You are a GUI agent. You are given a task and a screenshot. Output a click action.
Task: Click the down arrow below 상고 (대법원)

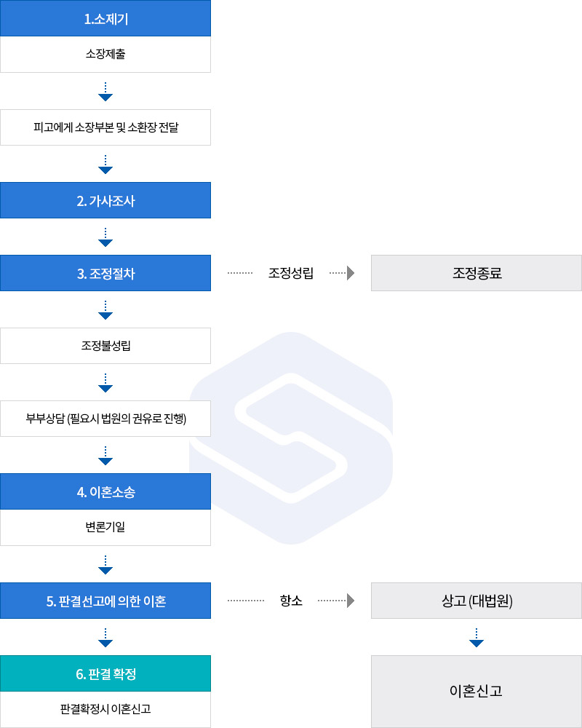pos(477,638)
